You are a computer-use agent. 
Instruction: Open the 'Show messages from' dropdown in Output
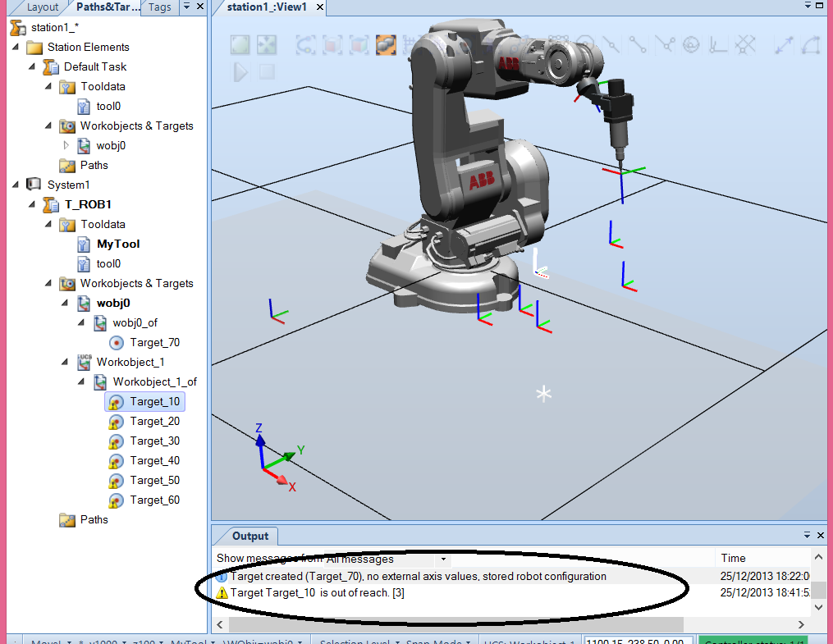pos(442,559)
